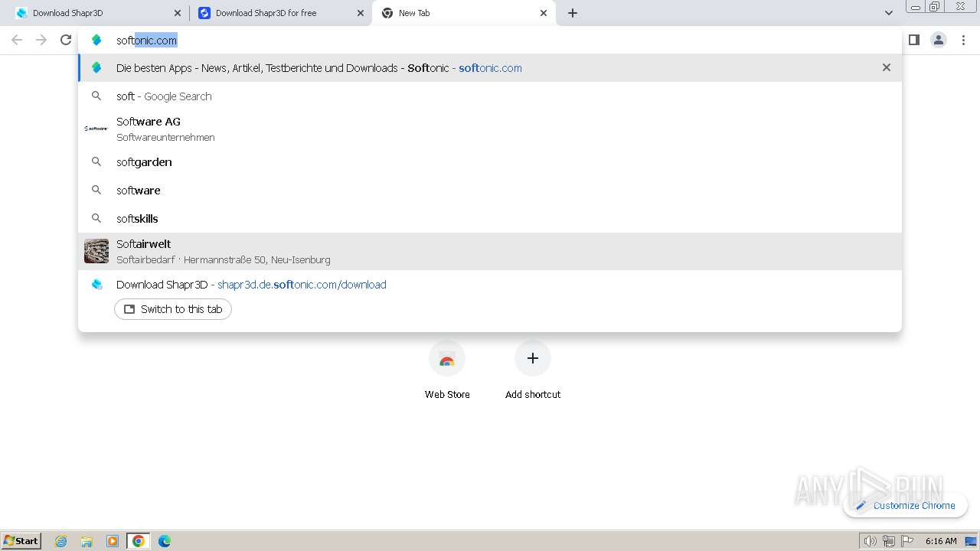The width and height of the screenshot is (980, 551).
Task: Open Action Center flag tray icon
Action: coord(907,541)
